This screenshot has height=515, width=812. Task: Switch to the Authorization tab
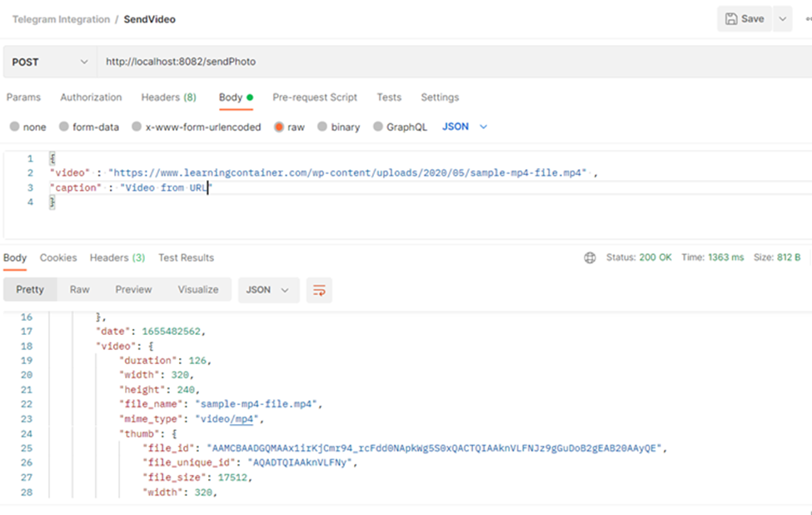[91, 97]
